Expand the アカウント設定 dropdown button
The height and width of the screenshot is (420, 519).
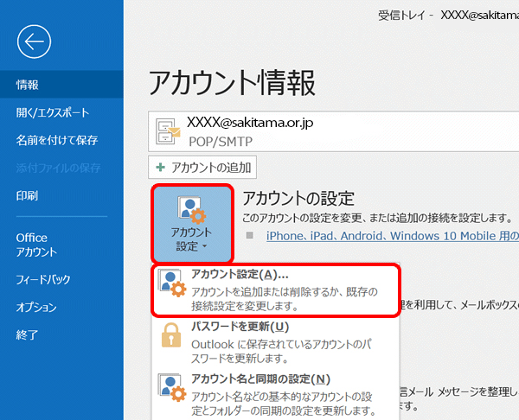[192, 224]
